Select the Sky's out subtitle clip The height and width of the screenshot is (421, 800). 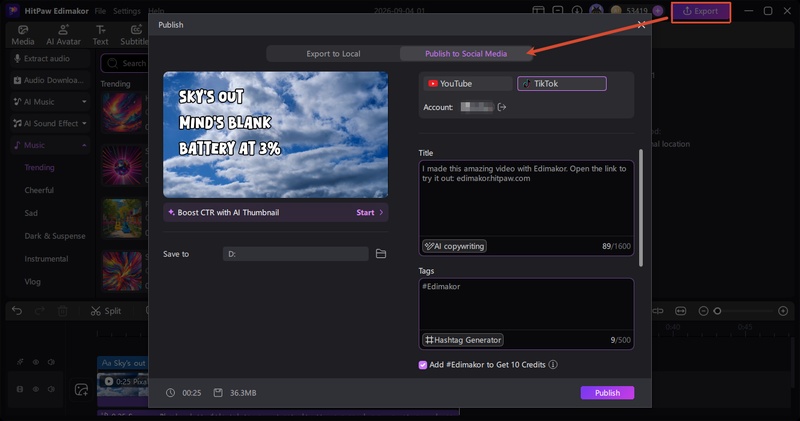[x=122, y=363]
